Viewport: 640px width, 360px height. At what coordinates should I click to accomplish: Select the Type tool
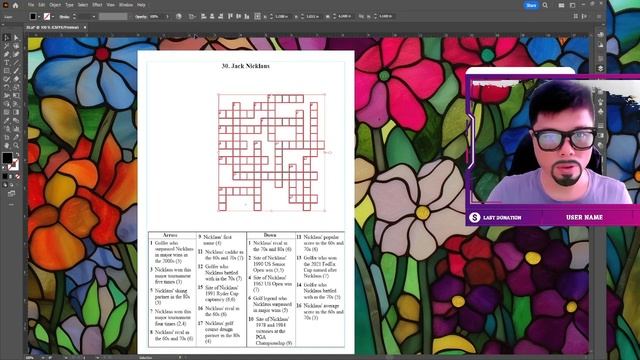click(x=7, y=62)
